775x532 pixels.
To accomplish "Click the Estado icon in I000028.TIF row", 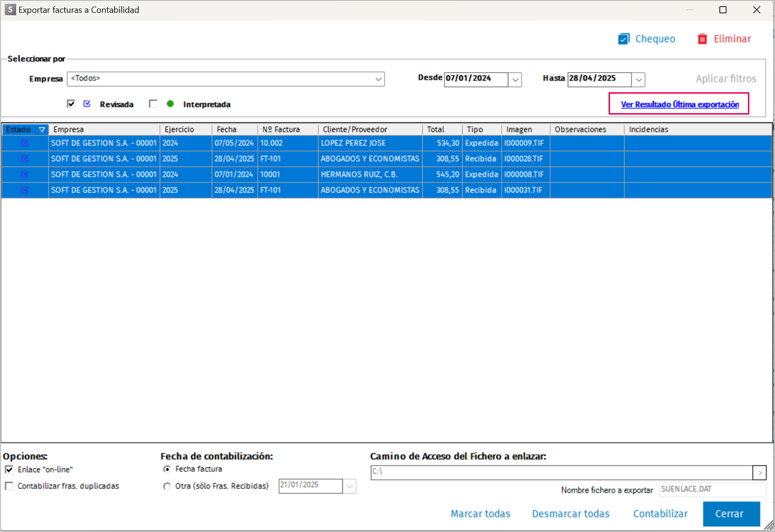I will [x=25, y=159].
